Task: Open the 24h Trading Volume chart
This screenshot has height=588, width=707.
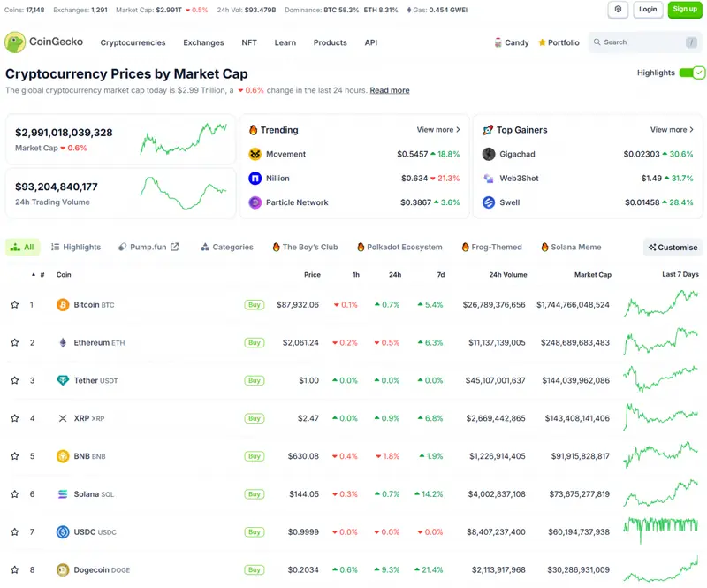Action: (120, 194)
